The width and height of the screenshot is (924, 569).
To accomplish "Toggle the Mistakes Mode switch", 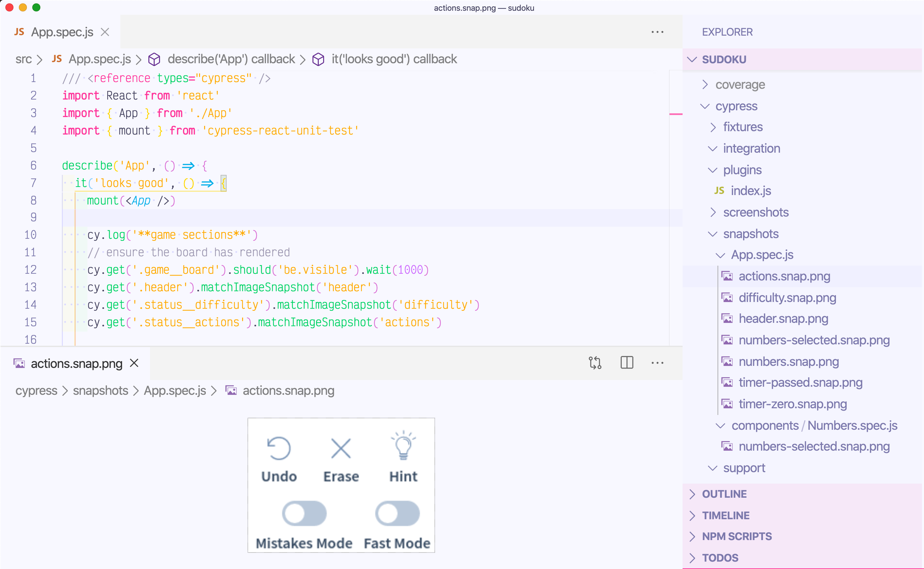I will (304, 513).
